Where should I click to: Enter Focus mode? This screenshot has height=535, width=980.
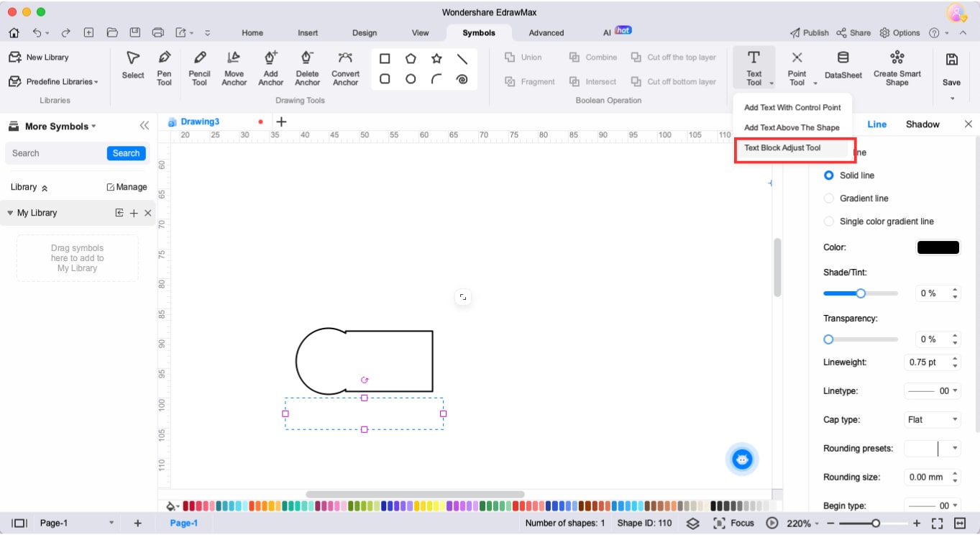click(733, 523)
